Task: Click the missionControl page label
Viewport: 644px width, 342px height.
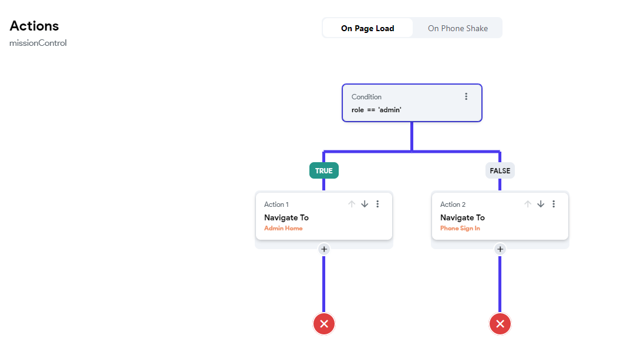Action: click(38, 43)
